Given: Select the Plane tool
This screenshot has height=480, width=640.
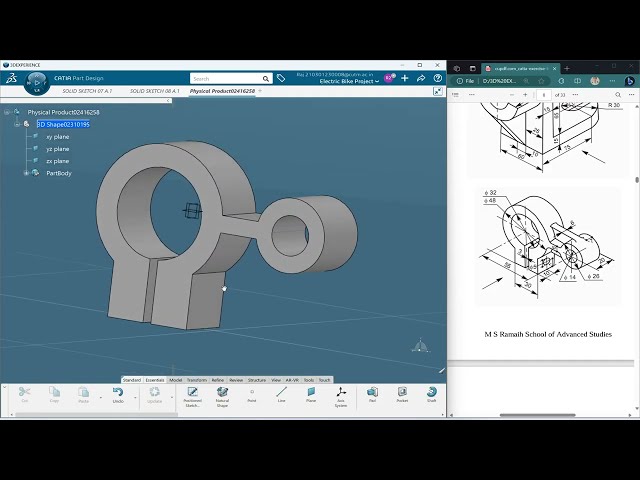Looking at the screenshot, I should click(311, 394).
